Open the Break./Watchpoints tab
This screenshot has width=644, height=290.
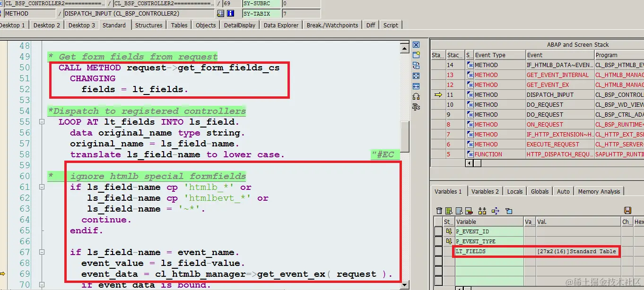(x=332, y=25)
